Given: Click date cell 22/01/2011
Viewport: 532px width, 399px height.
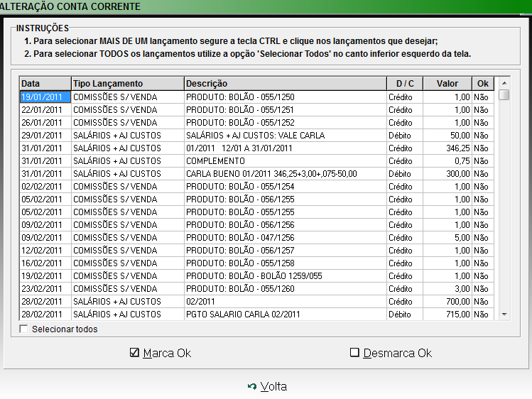Looking at the screenshot, I should 45,110.
